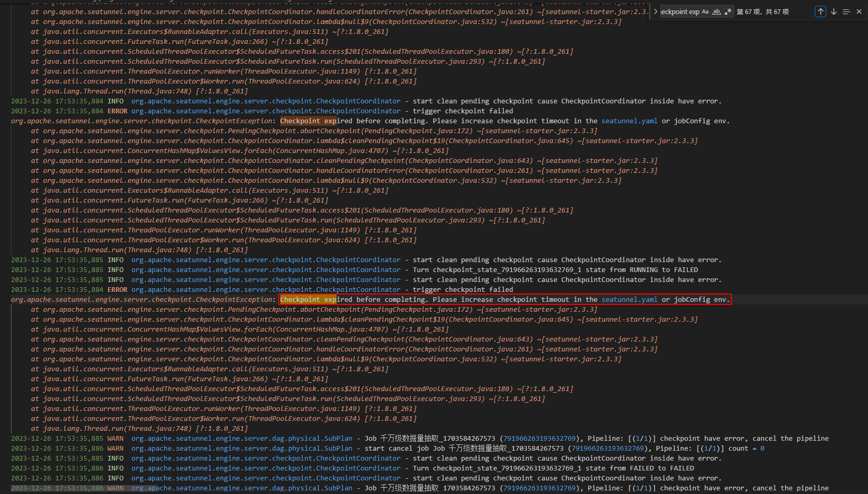The width and height of the screenshot is (868, 494).
Task: Click 'seatunnel.yaml' in the red-outlined line
Action: [x=629, y=300]
